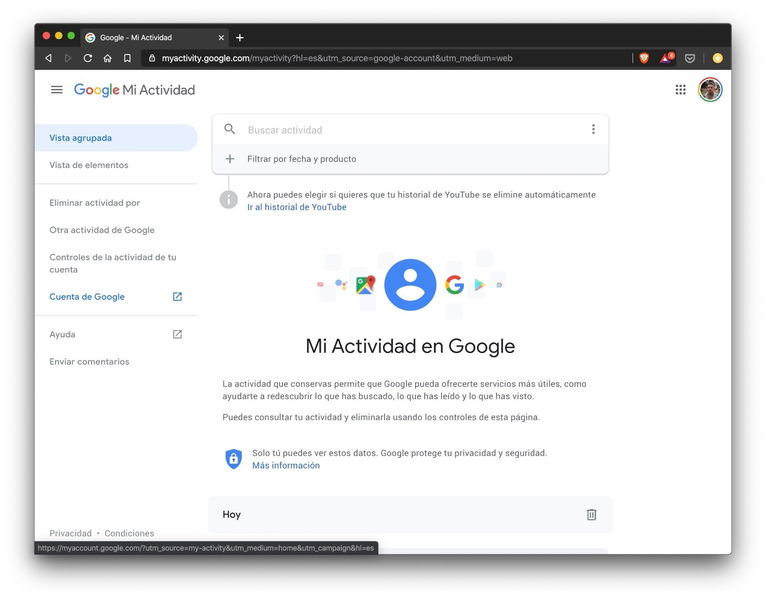The height and width of the screenshot is (600, 766).
Task: Click the external link icon by Cuenta de Google
Action: (x=177, y=297)
